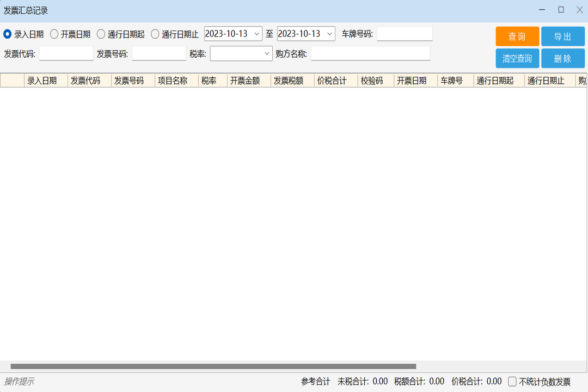Click the 价税合计 column header
This screenshot has width=588, height=392.
tap(335, 80)
